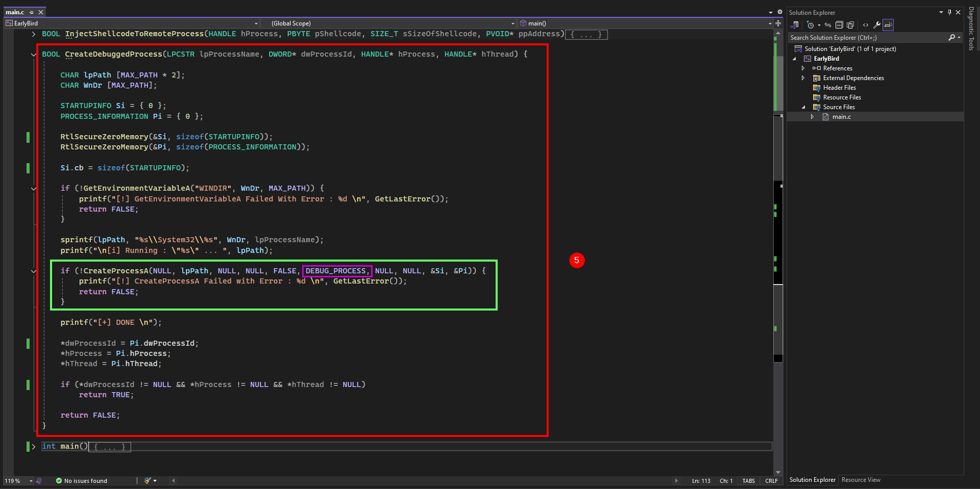Select main.c in Solution Explorer tree
The image size is (980, 489).
click(841, 117)
